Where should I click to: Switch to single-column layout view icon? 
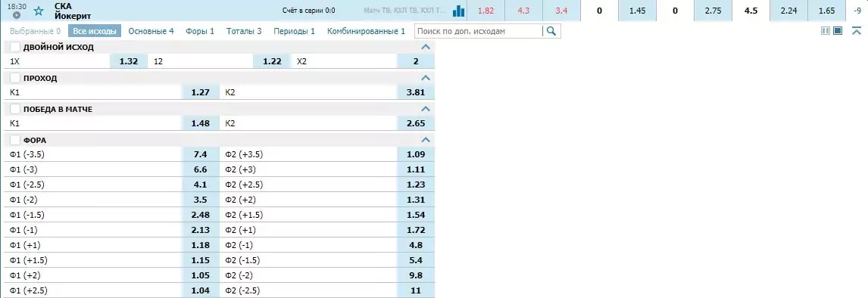[838, 31]
